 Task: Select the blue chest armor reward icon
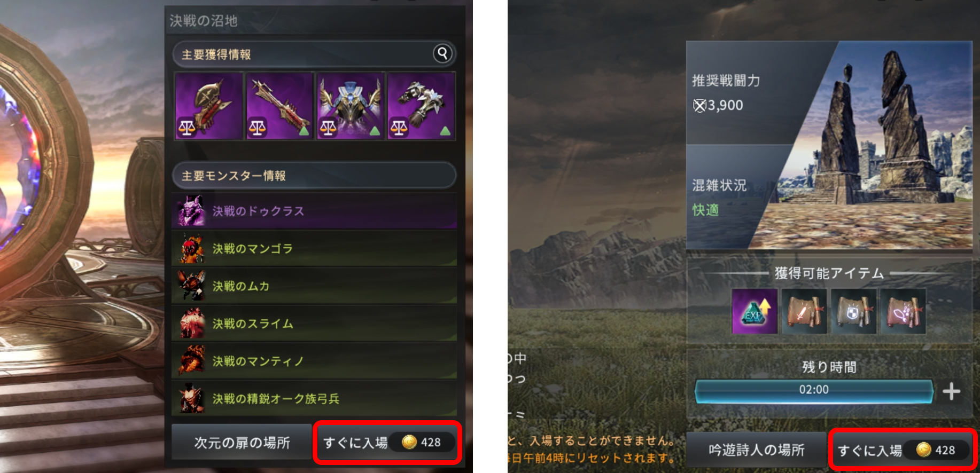tap(351, 106)
